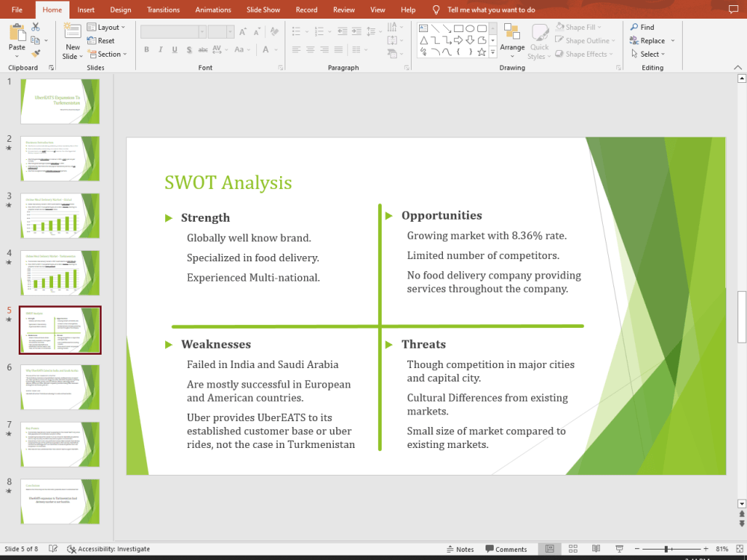
Task: Select slide 1 thumbnail
Action: coord(60,102)
